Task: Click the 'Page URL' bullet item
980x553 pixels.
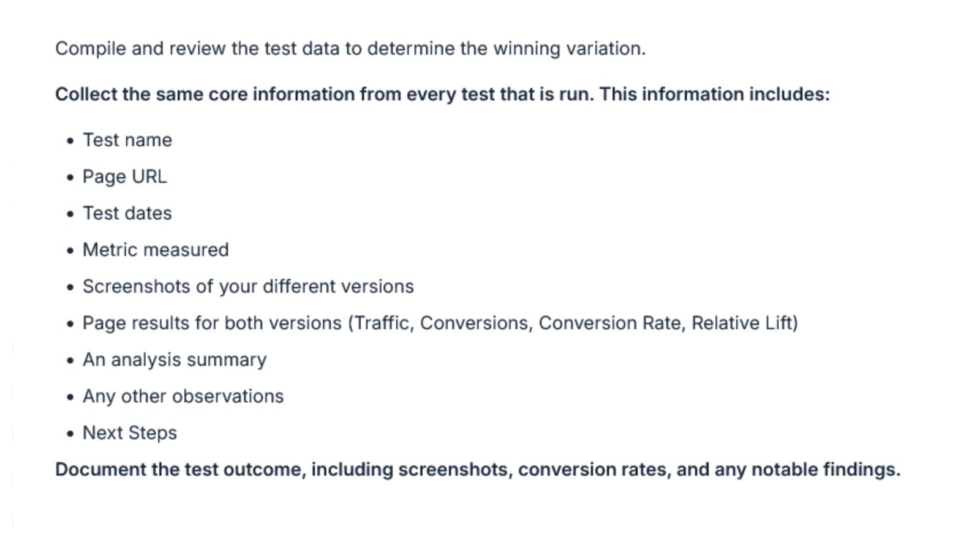Action: pos(124,177)
